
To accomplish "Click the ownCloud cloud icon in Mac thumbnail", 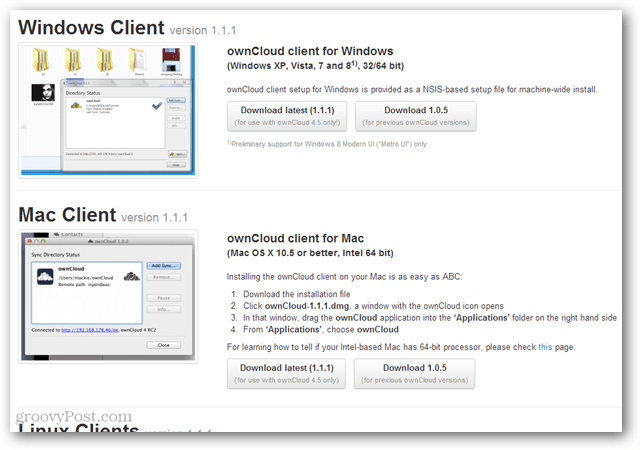I will [45, 277].
